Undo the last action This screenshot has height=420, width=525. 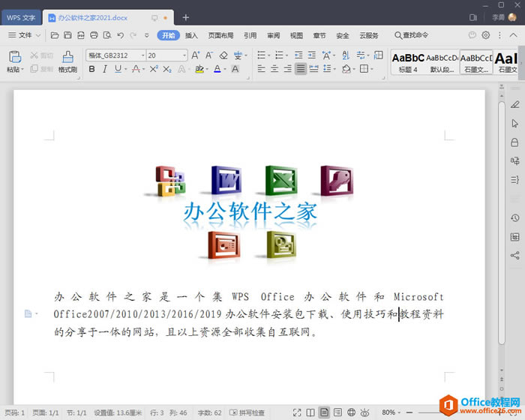coord(121,35)
